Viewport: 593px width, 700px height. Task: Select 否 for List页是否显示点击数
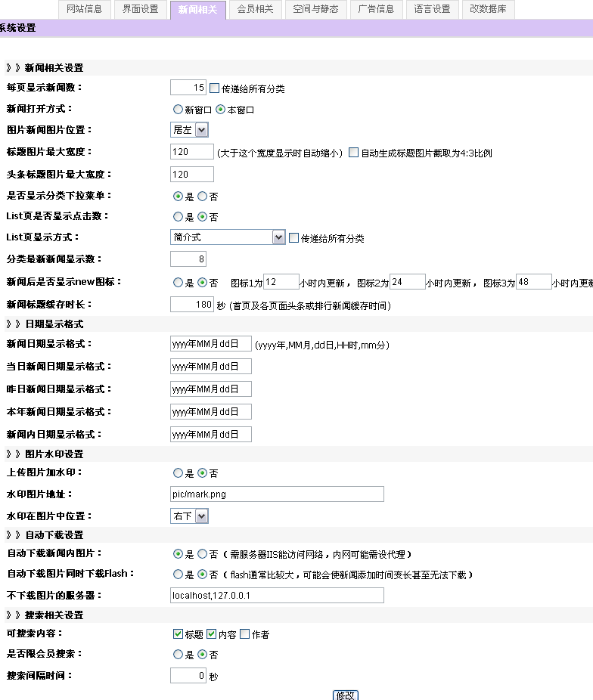click(x=202, y=216)
